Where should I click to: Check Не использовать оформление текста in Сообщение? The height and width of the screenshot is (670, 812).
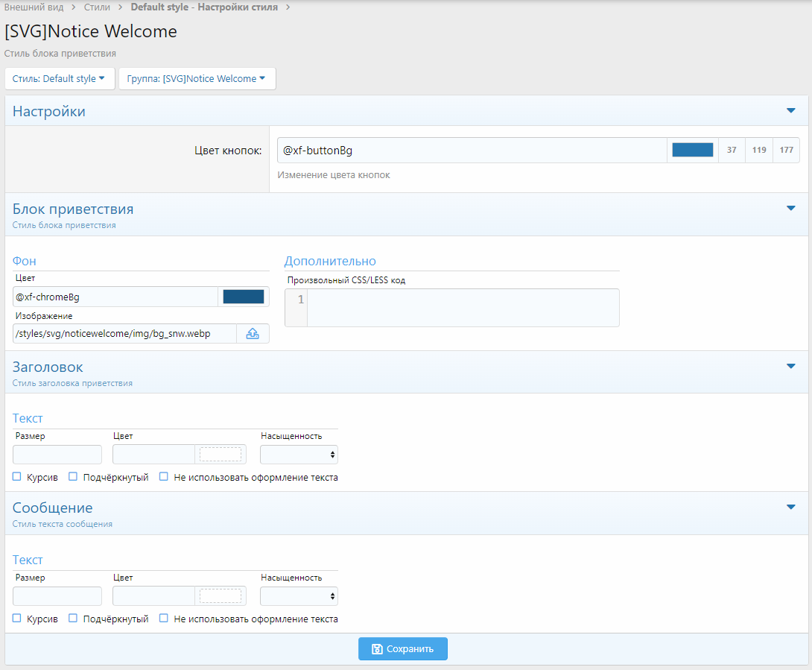pyautogui.click(x=164, y=619)
